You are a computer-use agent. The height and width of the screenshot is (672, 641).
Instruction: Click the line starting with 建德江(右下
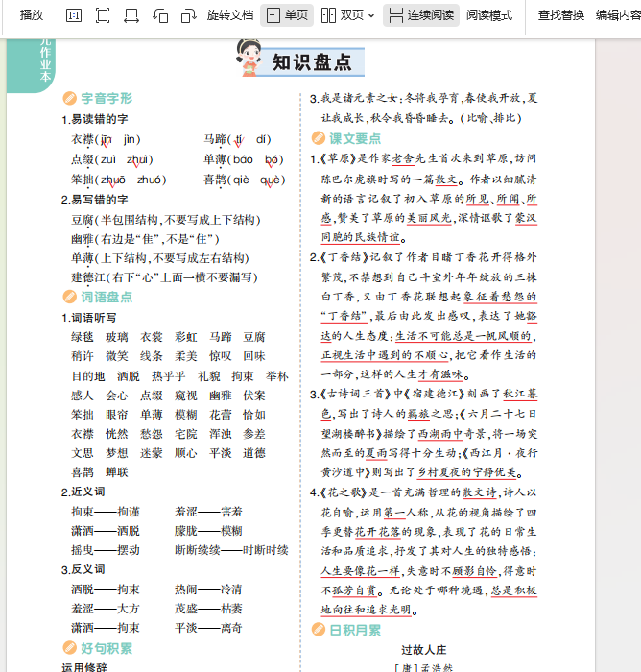coord(164,277)
